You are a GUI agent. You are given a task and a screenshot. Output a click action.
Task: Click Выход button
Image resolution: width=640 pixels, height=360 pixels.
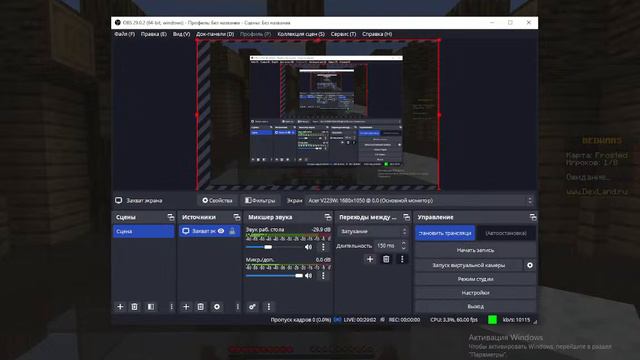tap(475, 306)
